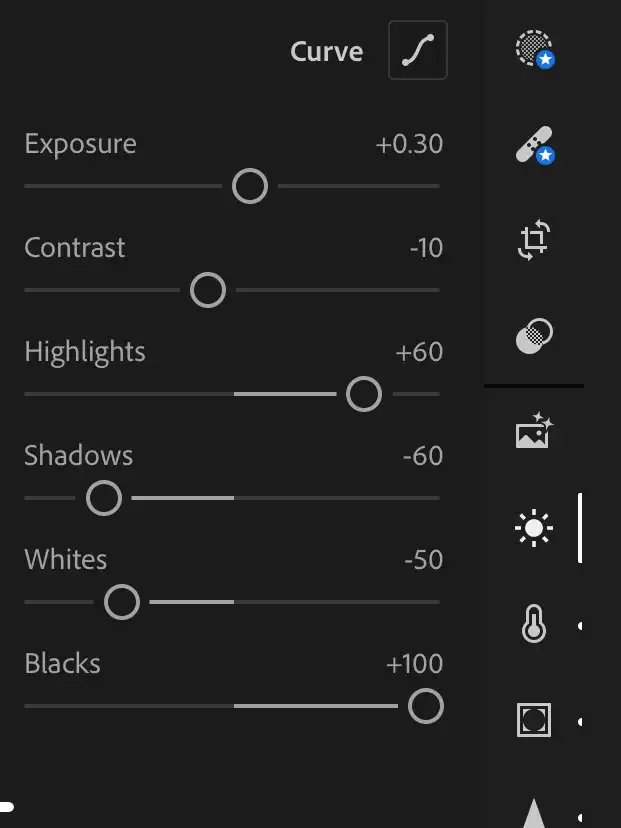
Task: Open the tone Curve editor button
Action: (x=417, y=51)
